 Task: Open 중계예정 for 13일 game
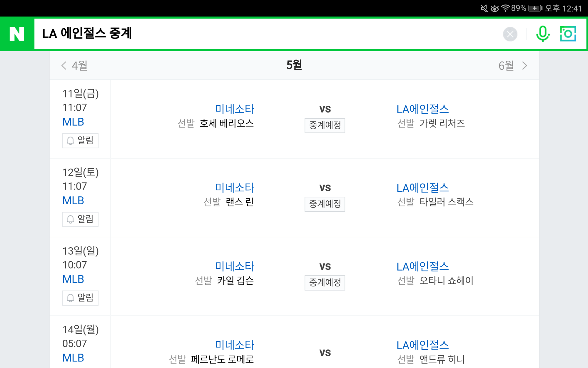(x=325, y=283)
